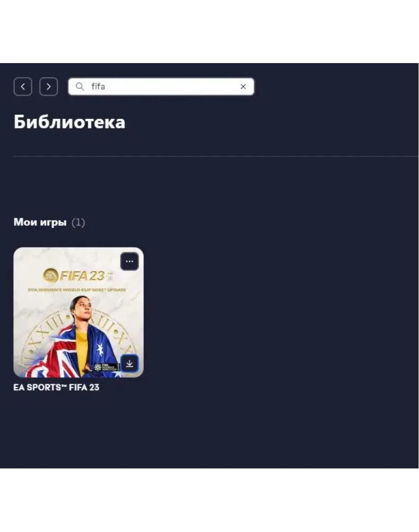
Task: Clear the search with the X icon
Action: click(243, 87)
